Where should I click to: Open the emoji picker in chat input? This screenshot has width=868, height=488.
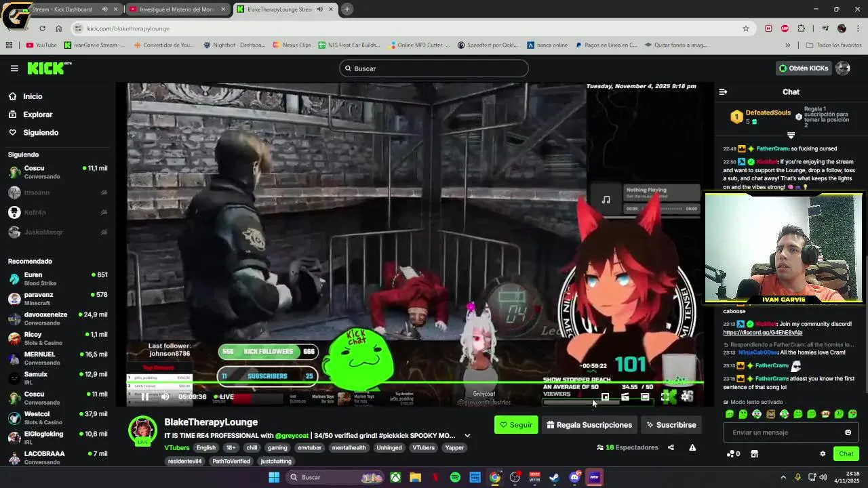click(x=848, y=432)
